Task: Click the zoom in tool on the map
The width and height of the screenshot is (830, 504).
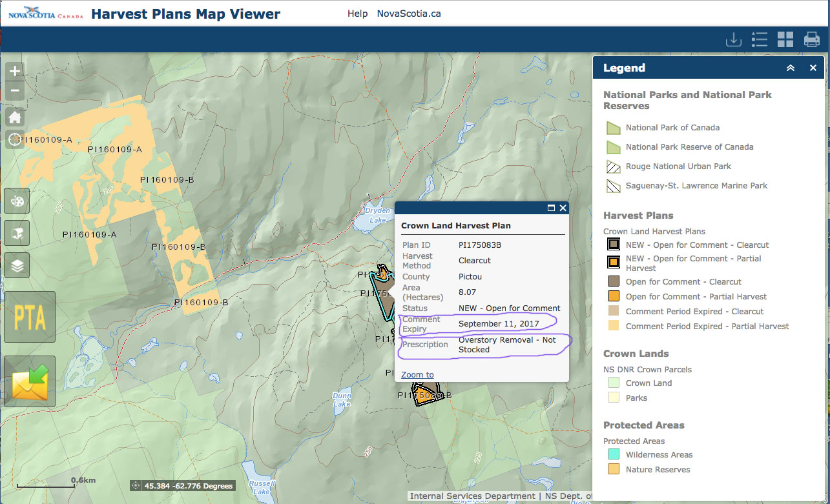Action: click(x=14, y=70)
